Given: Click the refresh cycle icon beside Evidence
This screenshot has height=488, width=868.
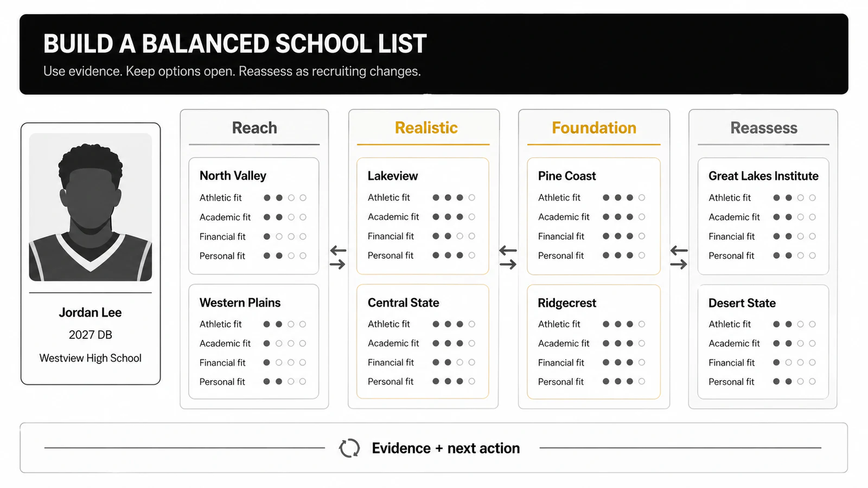Looking at the screenshot, I should (x=349, y=448).
